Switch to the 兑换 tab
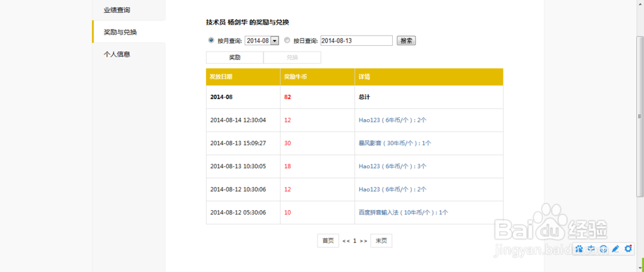Viewport: 644px width, 272px height. coord(292,57)
